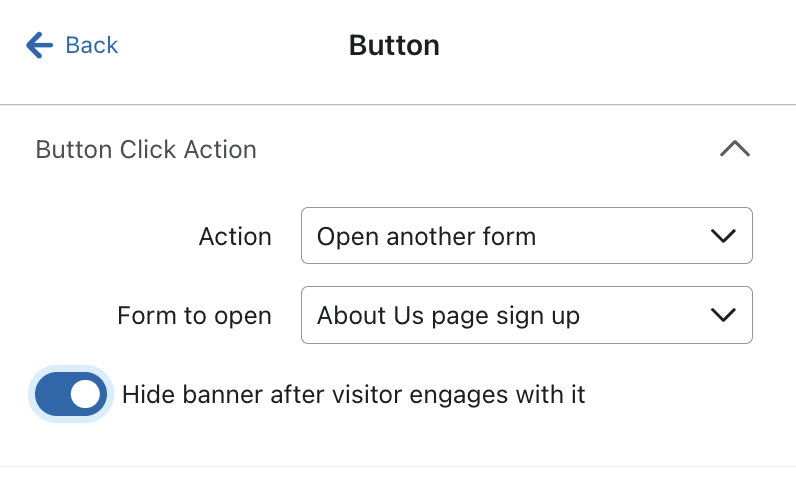The height and width of the screenshot is (478, 796).
Task: Disable the Hide banner toggle switch
Action: click(71, 394)
